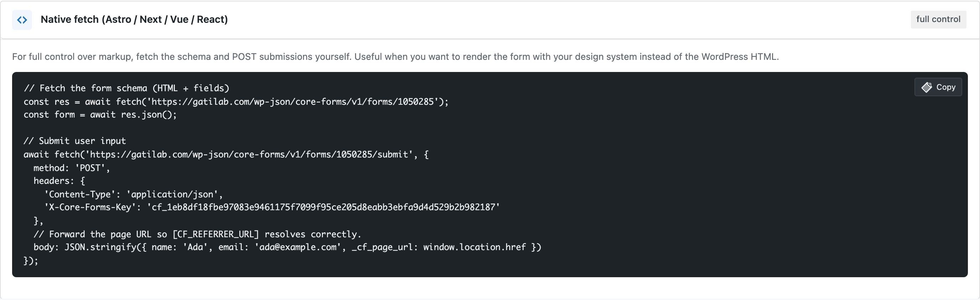Click the "full control" badge
Screen dimensions: 980x300
pyautogui.click(x=938, y=19)
